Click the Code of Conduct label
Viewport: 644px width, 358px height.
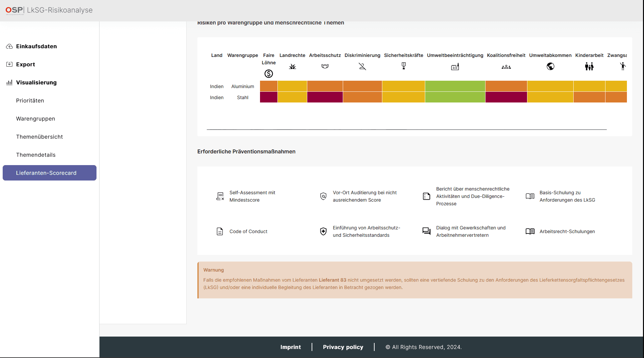pyautogui.click(x=248, y=231)
